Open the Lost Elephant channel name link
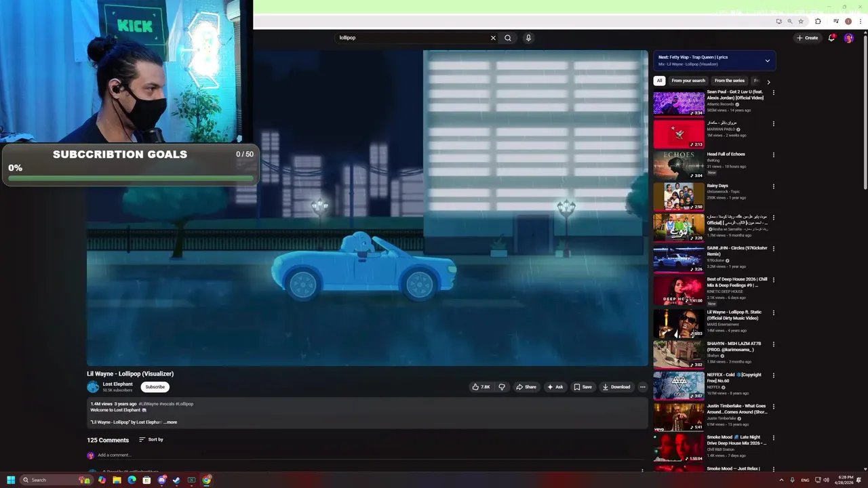The width and height of the screenshot is (868, 488). pos(117,384)
